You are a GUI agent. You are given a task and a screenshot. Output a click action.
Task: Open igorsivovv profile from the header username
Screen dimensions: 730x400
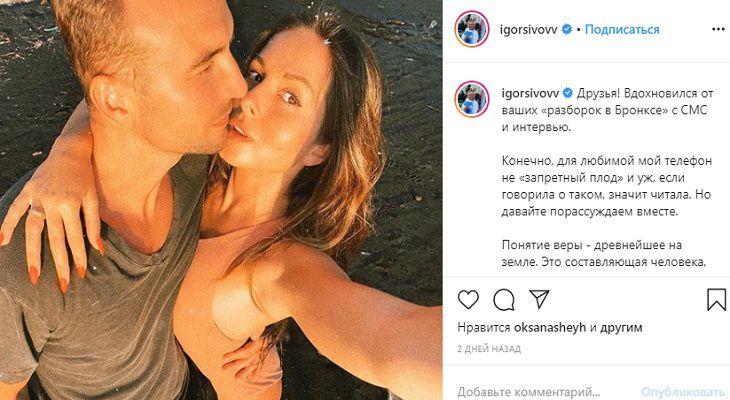528,30
